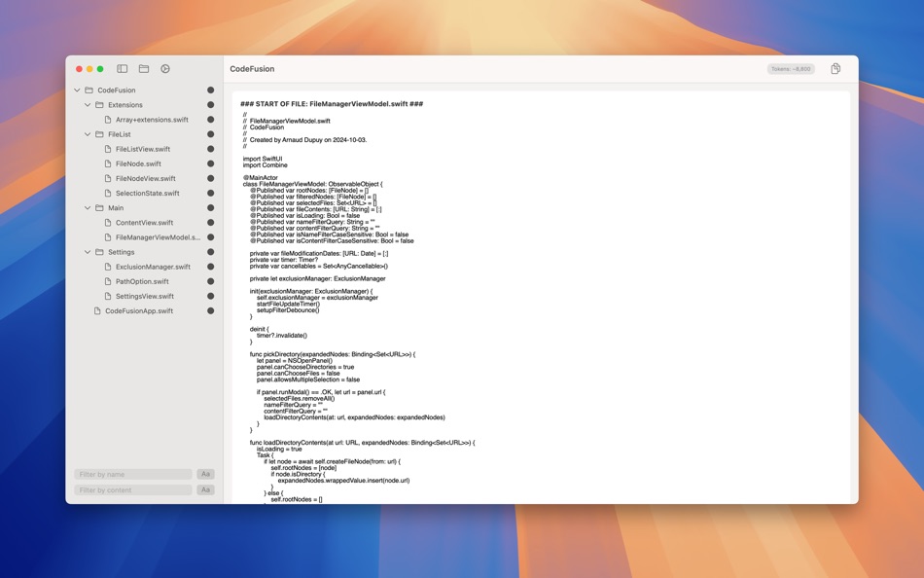Toggle selection dot for FileList folder
The image size is (924, 578).
point(210,134)
